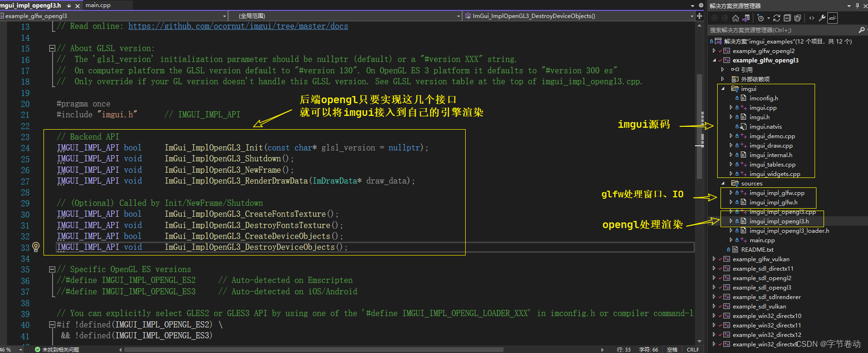868x353 pixels.
Task: Collapse the About GLSL version comment block
Action: click(52, 48)
